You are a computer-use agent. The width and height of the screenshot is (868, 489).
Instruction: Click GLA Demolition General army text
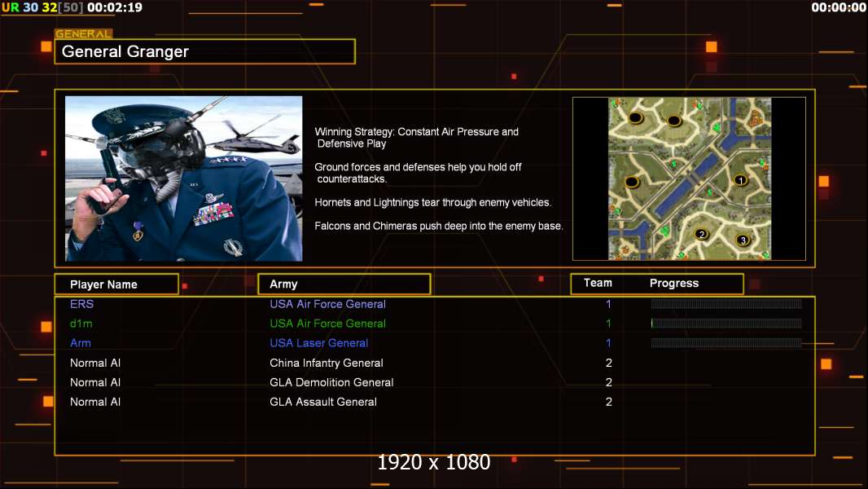coord(331,382)
